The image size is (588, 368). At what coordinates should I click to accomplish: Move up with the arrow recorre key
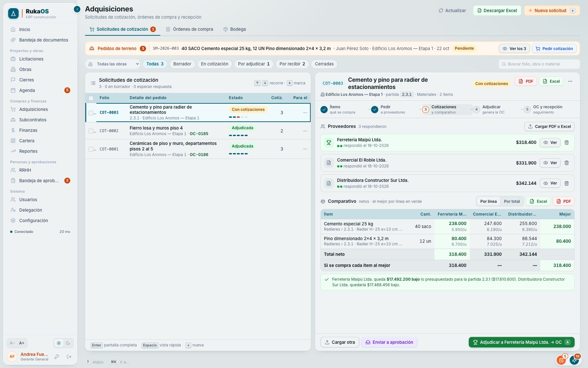257,83
